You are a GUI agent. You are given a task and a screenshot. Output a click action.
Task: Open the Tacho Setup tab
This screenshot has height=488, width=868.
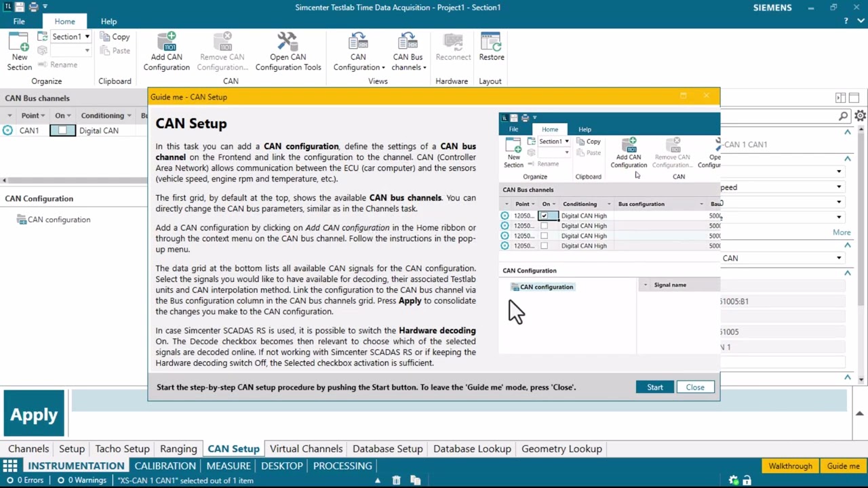[122, 449]
